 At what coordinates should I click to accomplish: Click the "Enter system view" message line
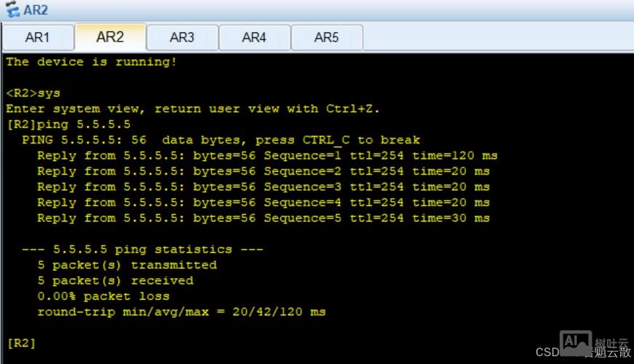192,109
